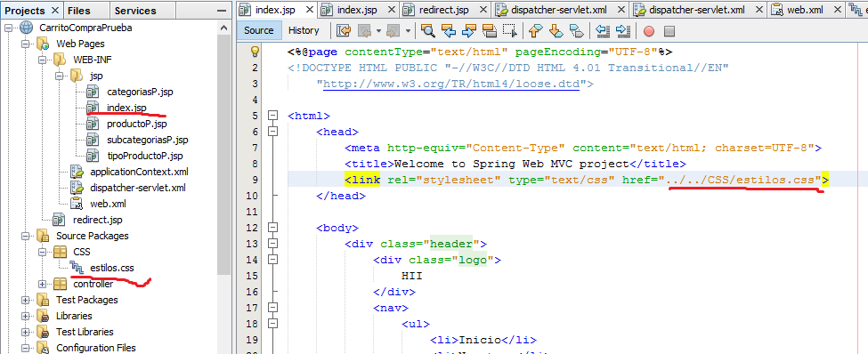Expand the Test Packages node
Viewport: 868px width, 354px height.
coord(25,301)
